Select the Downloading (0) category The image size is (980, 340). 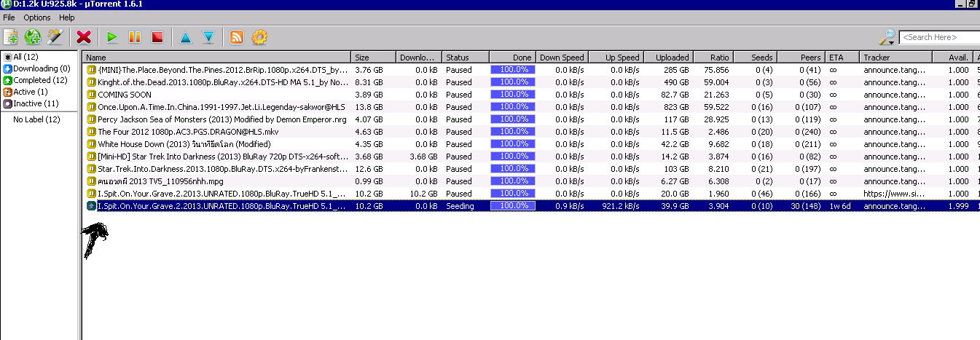click(36, 68)
